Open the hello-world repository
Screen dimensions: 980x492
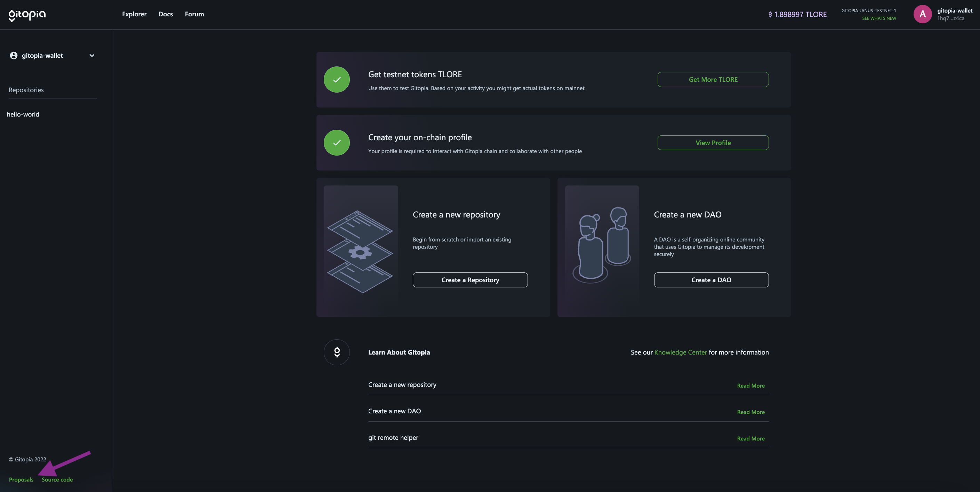(x=23, y=114)
